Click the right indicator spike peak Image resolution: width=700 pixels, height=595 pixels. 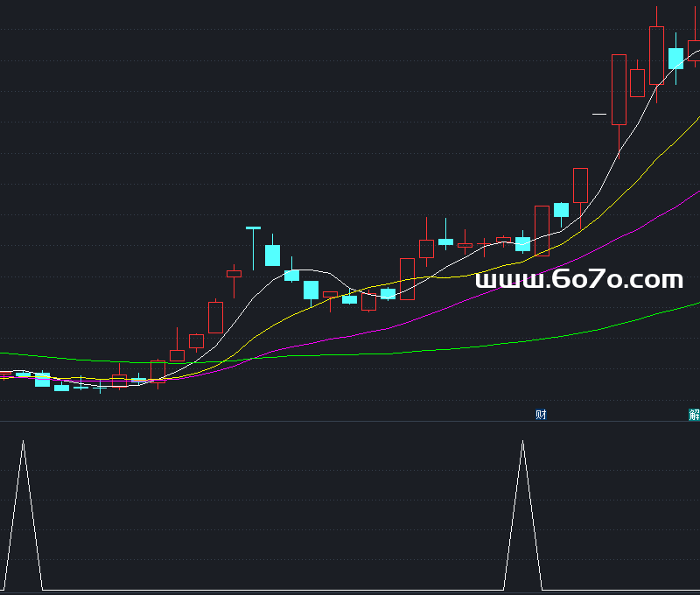click(x=522, y=442)
